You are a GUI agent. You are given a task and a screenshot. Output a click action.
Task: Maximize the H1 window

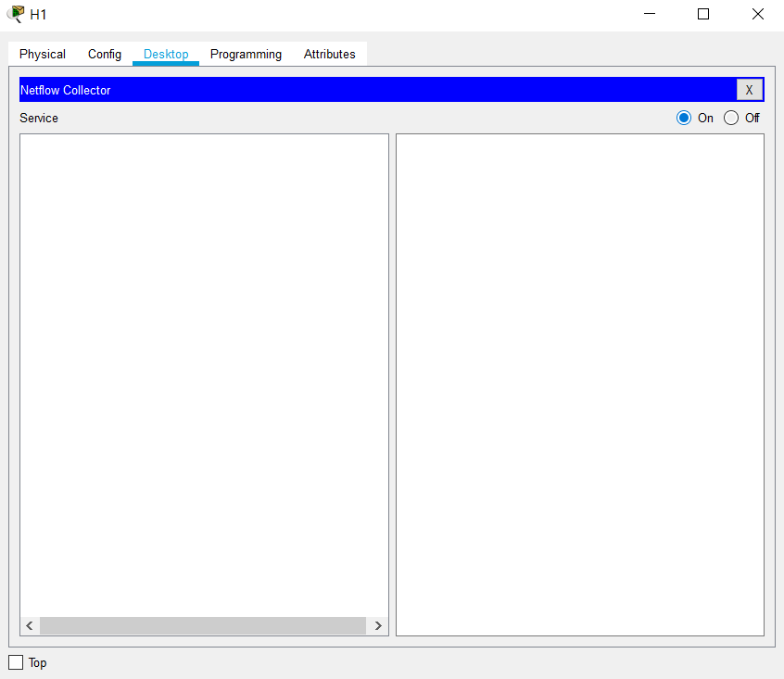pos(703,14)
